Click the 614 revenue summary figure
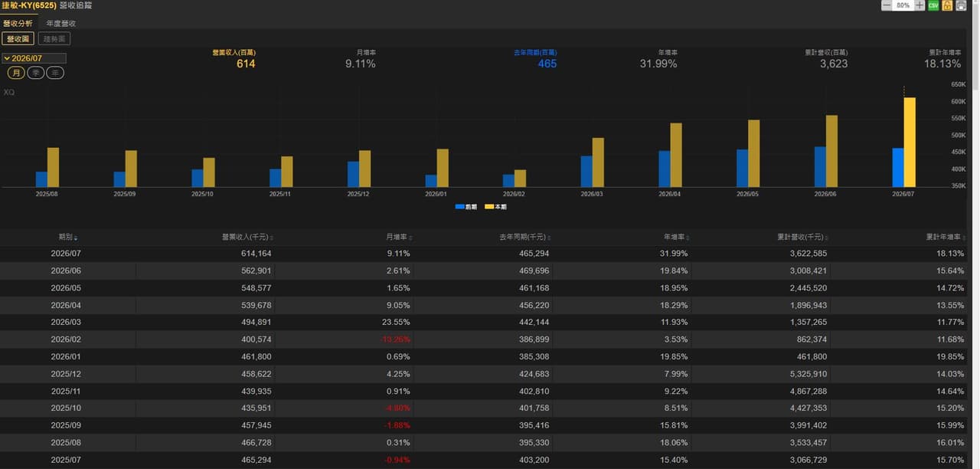This screenshot has height=469, width=980. coord(246,64)
